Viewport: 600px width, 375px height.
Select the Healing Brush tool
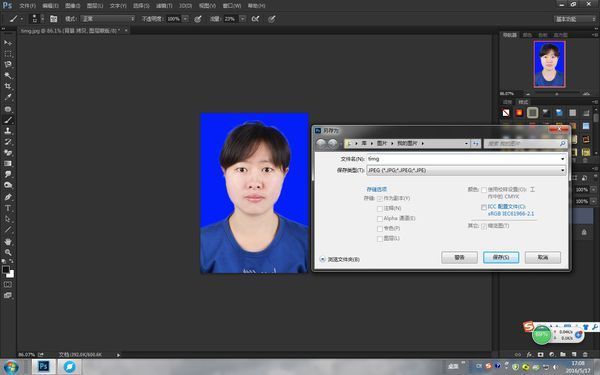8,109
